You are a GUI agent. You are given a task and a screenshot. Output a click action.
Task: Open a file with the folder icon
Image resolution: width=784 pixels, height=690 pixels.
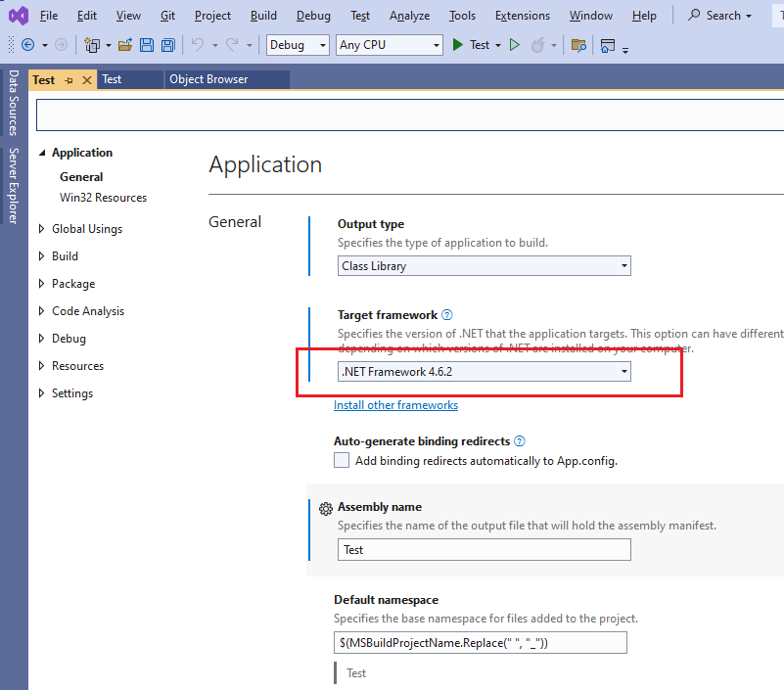tap(125, 45)
